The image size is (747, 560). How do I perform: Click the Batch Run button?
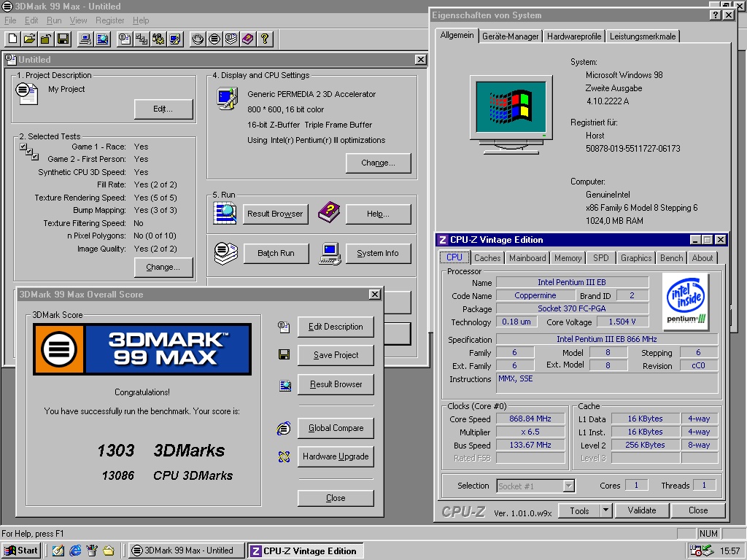[276, 253]
